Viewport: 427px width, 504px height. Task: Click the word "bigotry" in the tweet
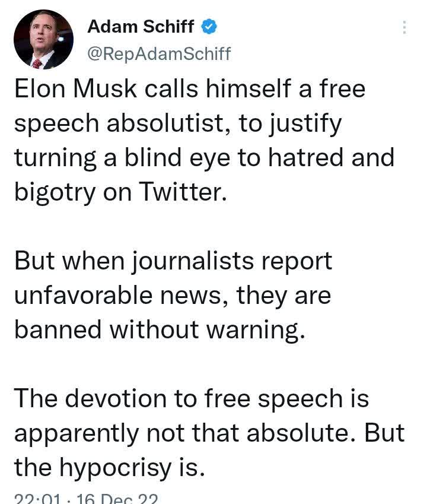[x=55, y=192]
